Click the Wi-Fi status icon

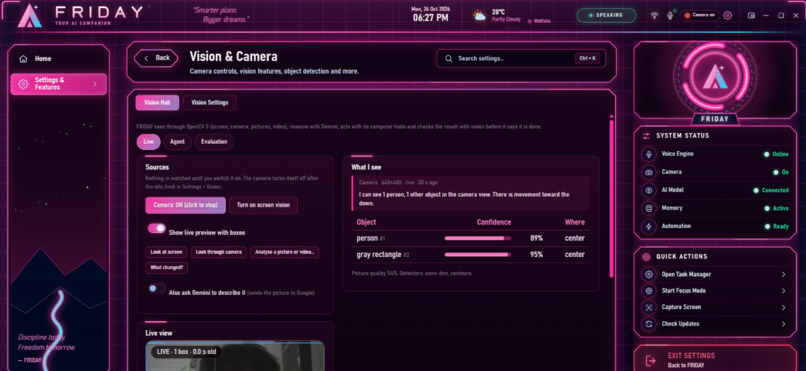click(x=654, y=15)
